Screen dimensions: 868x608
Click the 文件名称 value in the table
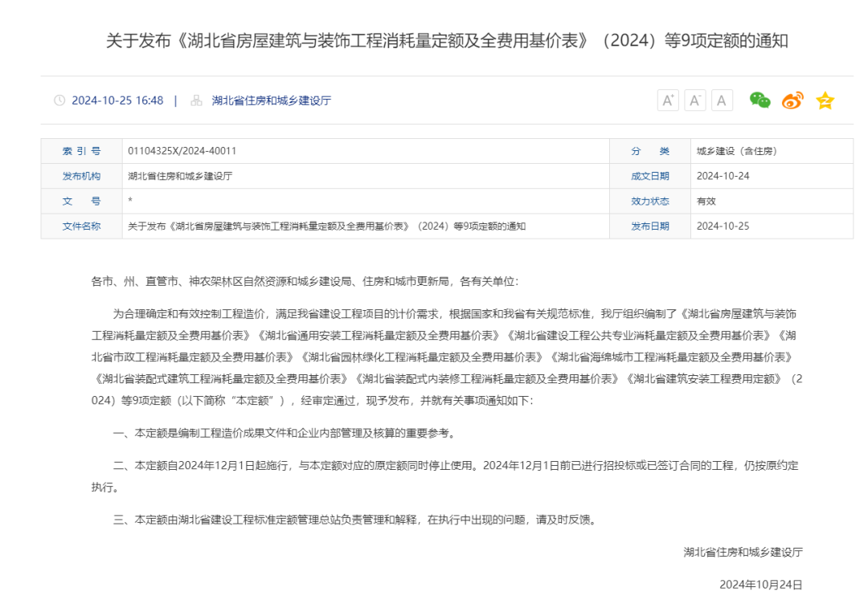pos(326,226)
